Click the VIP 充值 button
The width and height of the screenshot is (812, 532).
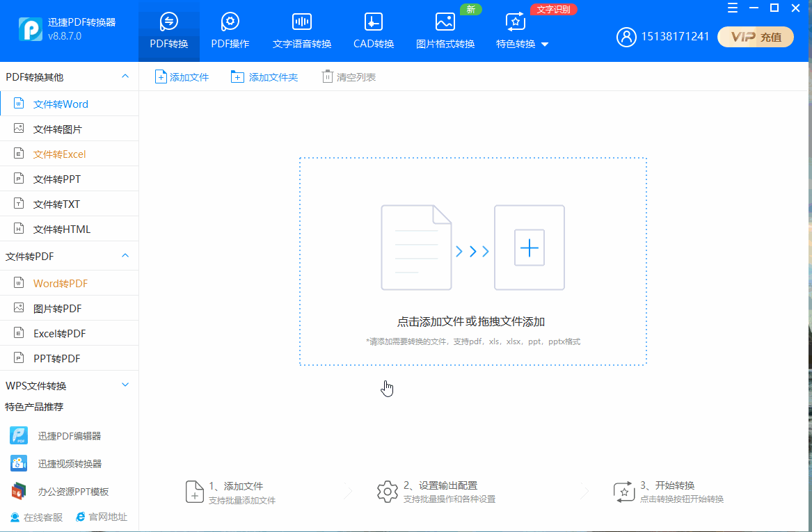[756, 36]
